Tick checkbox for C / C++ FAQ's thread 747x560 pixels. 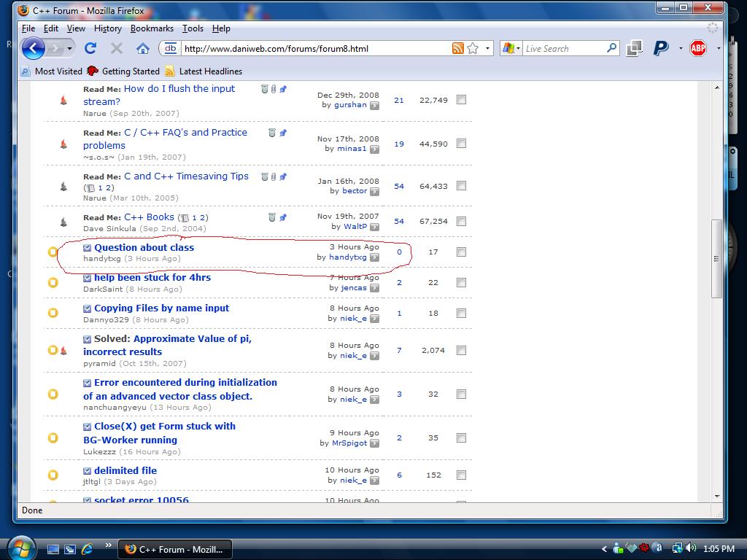pyautogui.click(x=461, y=144)
